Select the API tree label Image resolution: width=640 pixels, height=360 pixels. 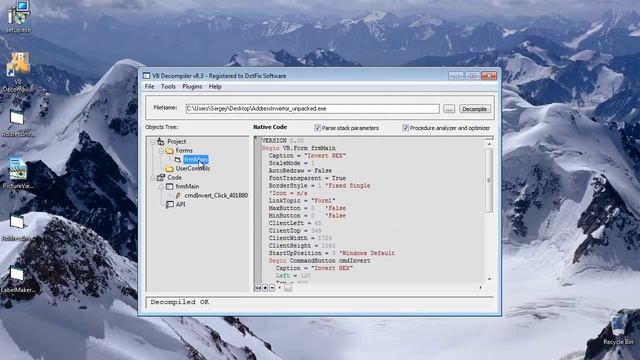[180, 204]
